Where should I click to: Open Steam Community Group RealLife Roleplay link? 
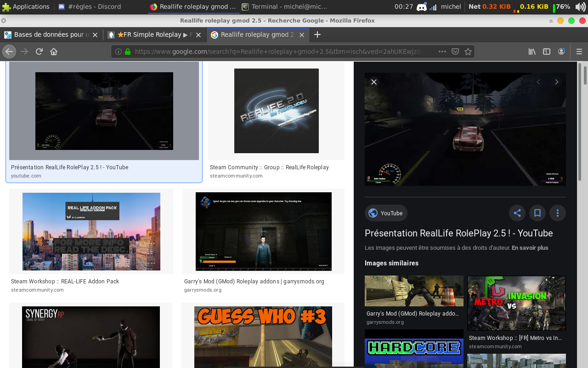point(269,167)
